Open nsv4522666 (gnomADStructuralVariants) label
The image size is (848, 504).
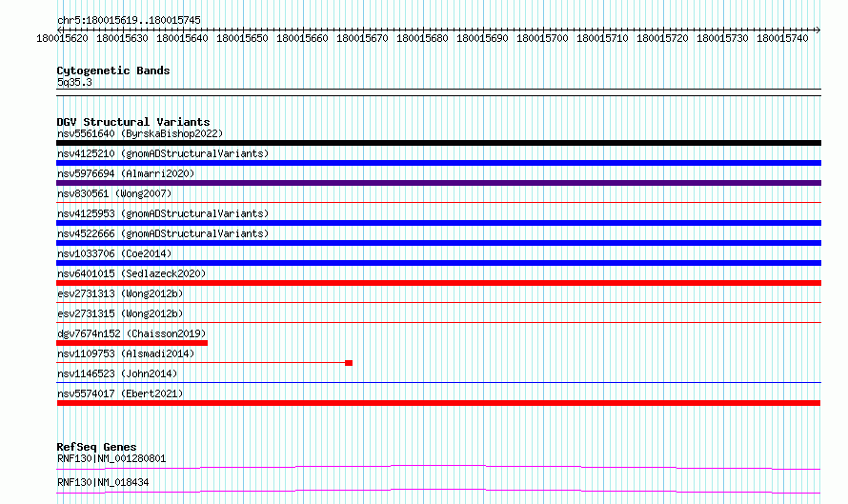tap(163, 233)
